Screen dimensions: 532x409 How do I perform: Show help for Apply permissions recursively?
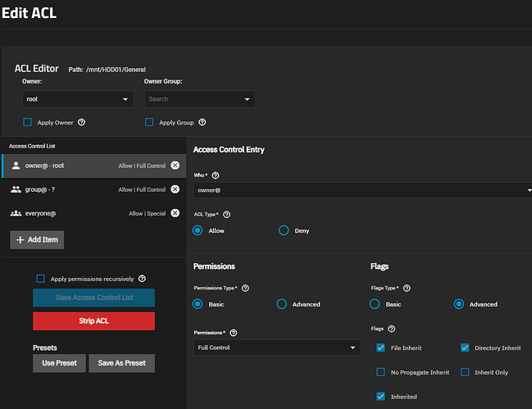click(142, 279)
